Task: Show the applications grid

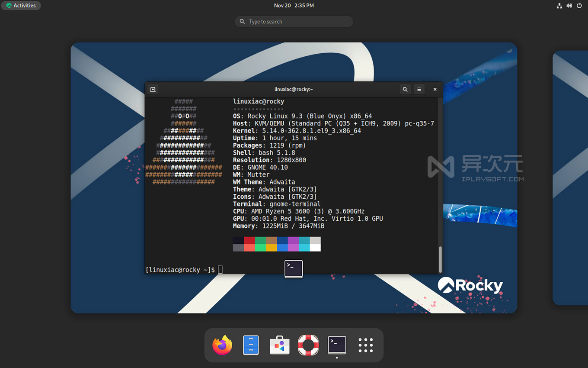Action: pyautogui.click(x=365, y=345)
